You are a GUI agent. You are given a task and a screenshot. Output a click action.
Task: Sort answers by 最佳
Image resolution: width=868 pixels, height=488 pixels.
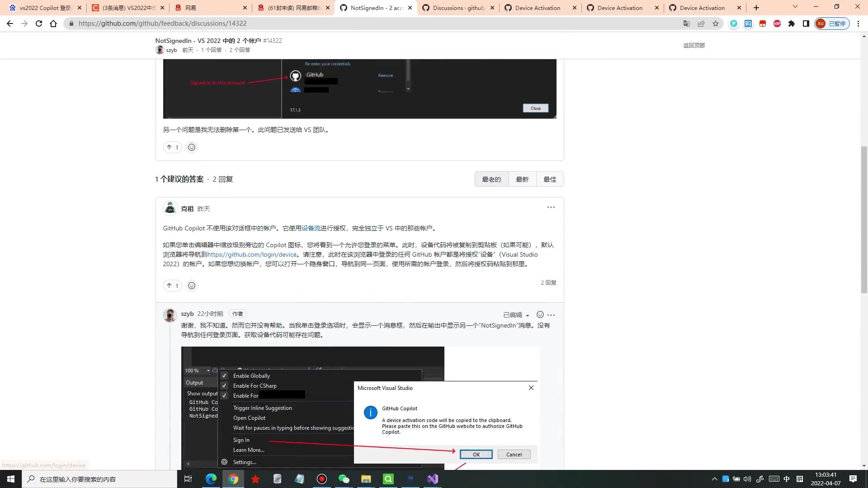click(x=550, y=179)
